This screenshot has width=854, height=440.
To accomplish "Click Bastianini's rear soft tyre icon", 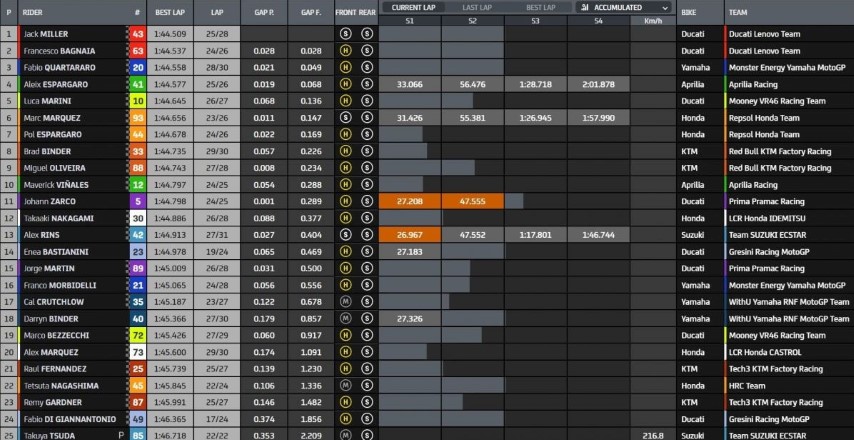I will pos(367,252).
